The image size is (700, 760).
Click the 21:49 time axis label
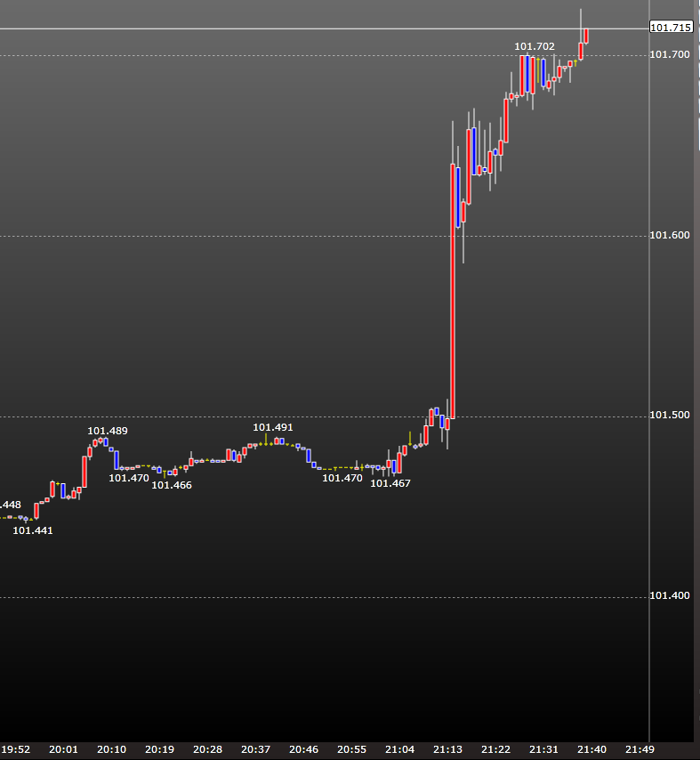pyautogui.click(x=640, y=749)
